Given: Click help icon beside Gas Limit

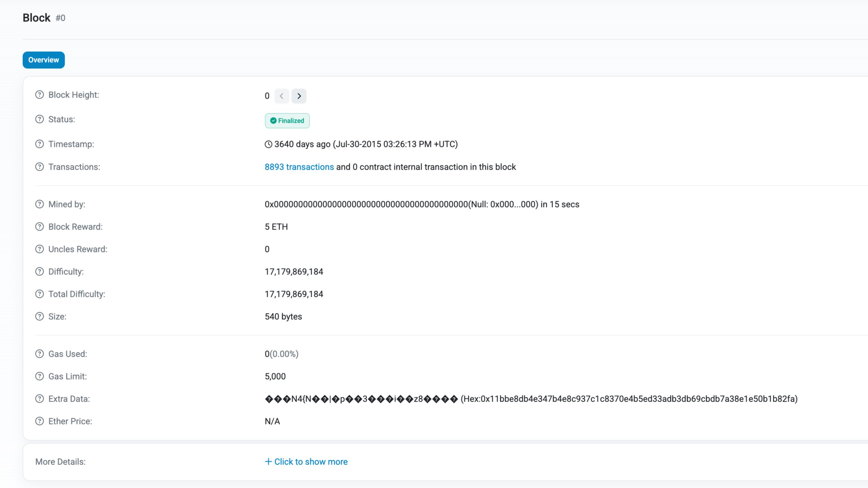Looking at the screenshot, I should point(39,376).
